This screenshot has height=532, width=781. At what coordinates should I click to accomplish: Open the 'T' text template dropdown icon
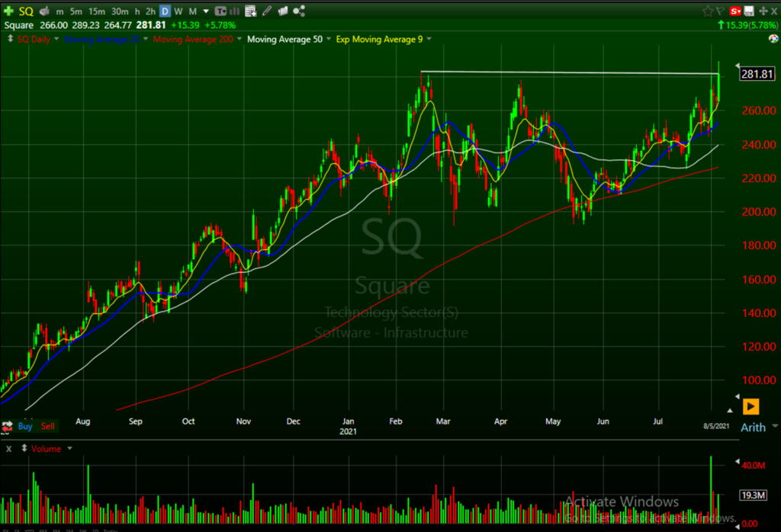tap(220, 11)
